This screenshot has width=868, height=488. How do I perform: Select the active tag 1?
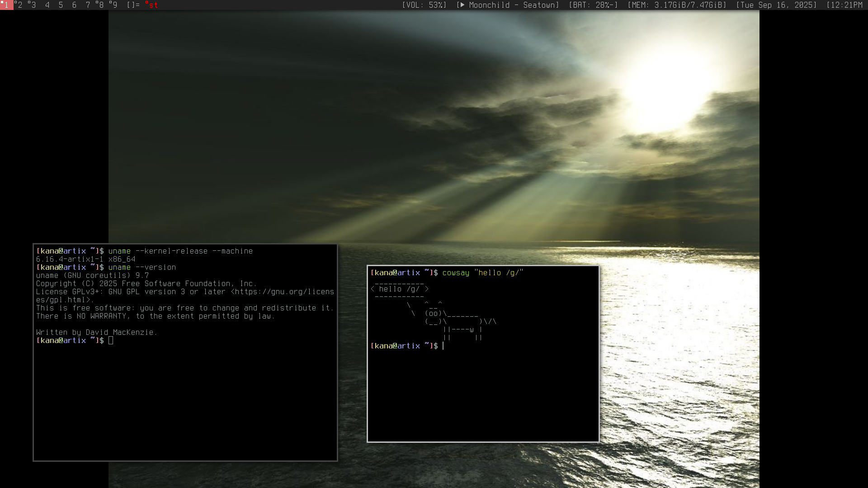(6, 5)
